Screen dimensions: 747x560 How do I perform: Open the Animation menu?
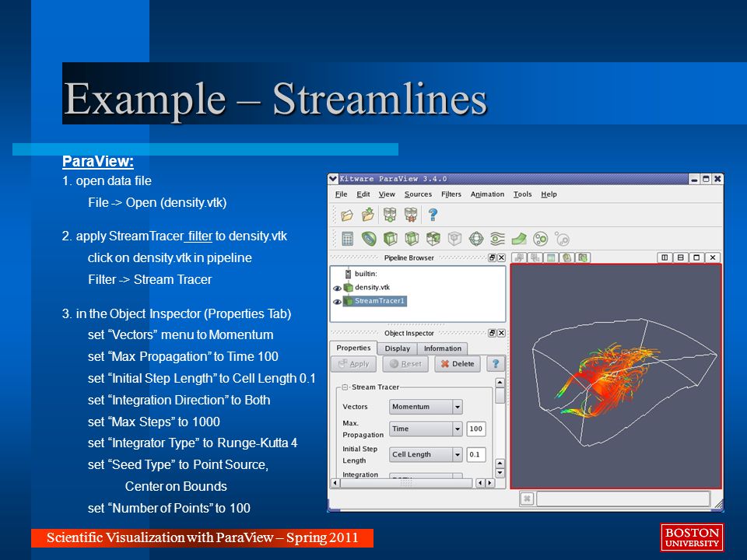487,194
